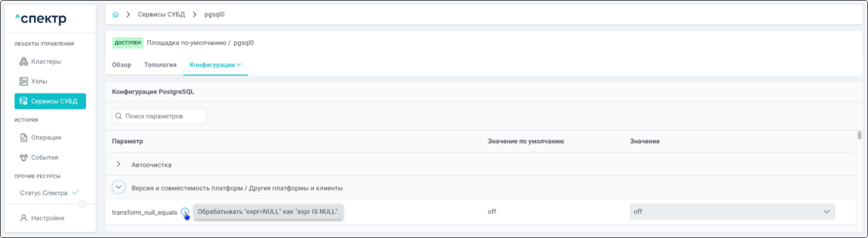Screen dimensions: 868x238
Task: Click the Узлы server icon
Action: [24, 81]
